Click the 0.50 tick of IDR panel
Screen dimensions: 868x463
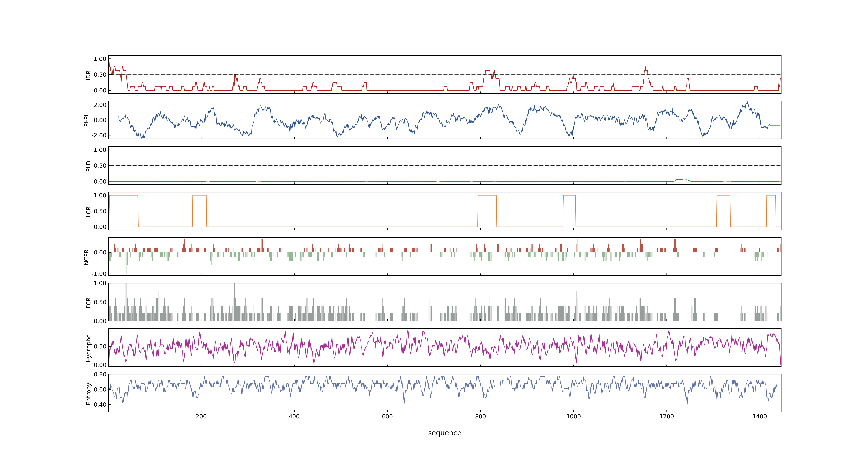100,75
